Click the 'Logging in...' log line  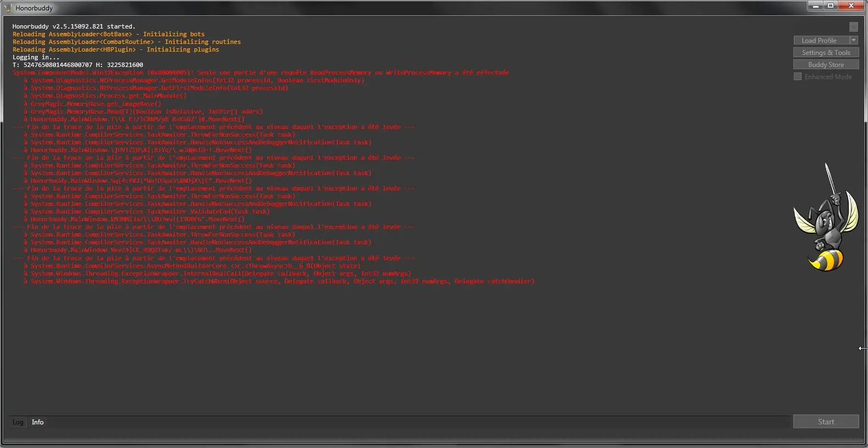(x=36, y=57)
